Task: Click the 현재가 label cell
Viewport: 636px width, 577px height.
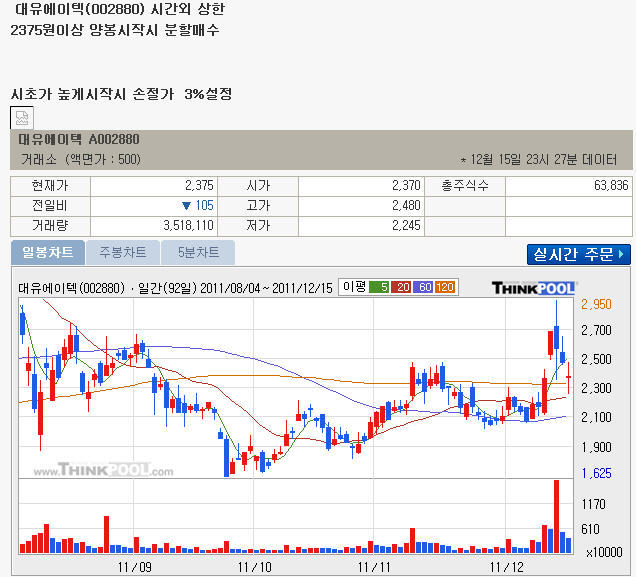Action: coord(50,186)
